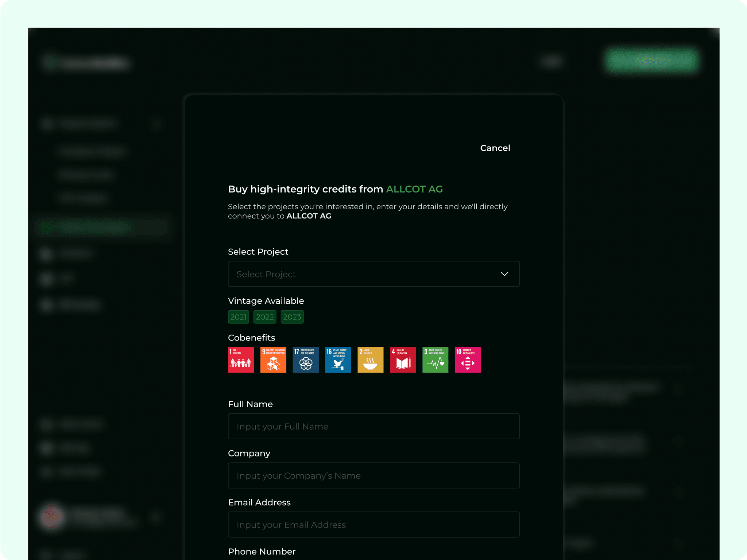Click the blurred green header button
The width and height of the screenshot is (747, 560).
pos(651,61)
